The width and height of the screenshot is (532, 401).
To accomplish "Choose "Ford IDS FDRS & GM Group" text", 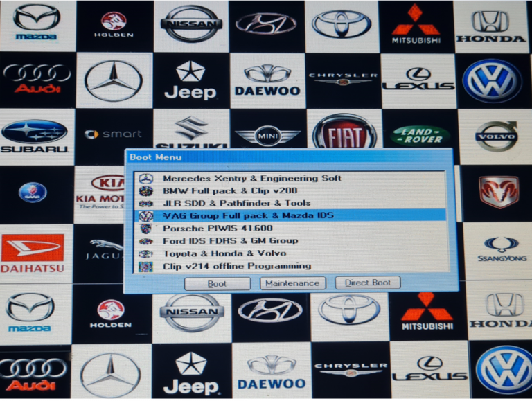I will pyautogui.click(x=231, y=241).
